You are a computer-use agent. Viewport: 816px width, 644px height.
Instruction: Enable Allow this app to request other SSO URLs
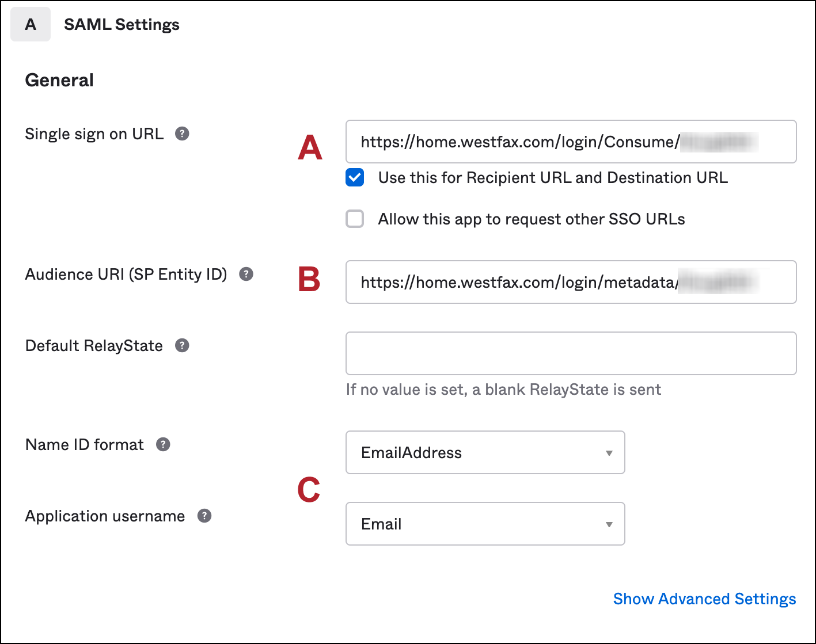(x=355, y=219)
